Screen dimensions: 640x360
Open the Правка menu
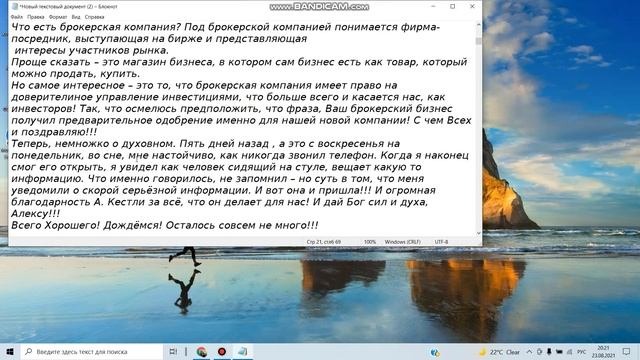tap(36, 17)
